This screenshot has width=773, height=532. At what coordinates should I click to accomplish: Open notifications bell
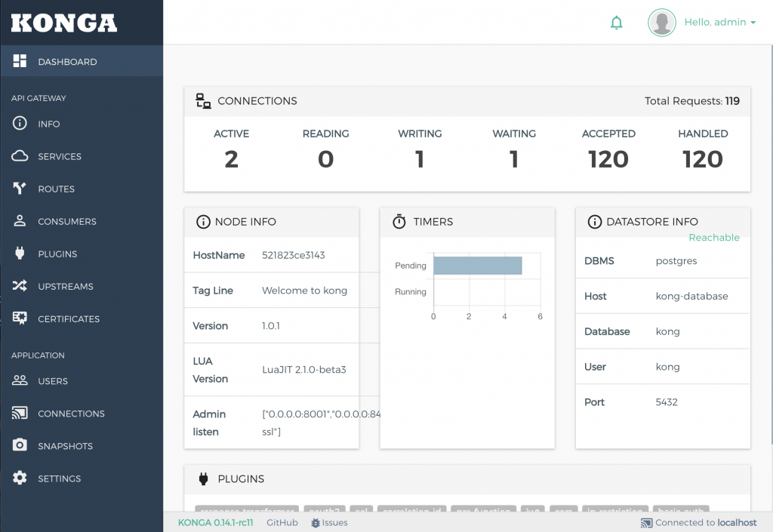616,23
